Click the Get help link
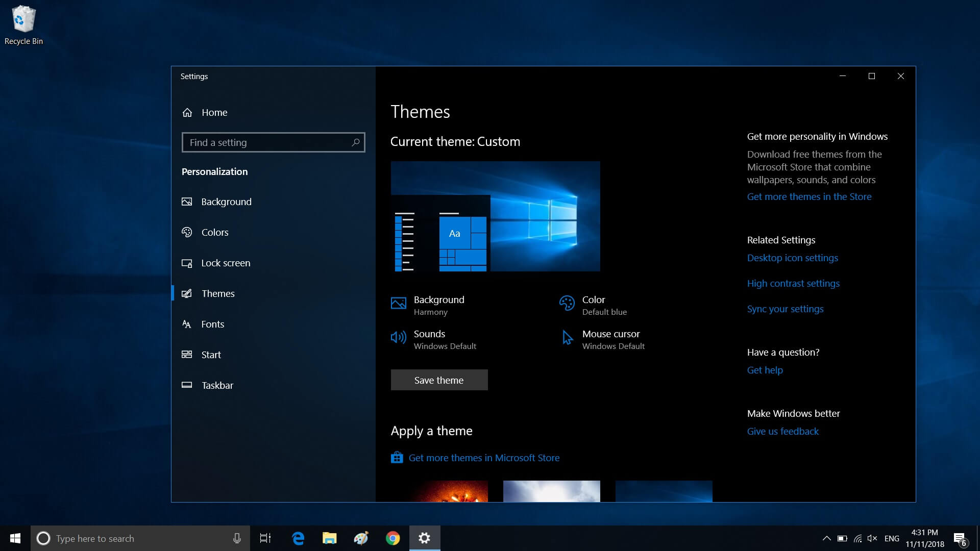The image size is (980, 551). (x=765, y=370)
